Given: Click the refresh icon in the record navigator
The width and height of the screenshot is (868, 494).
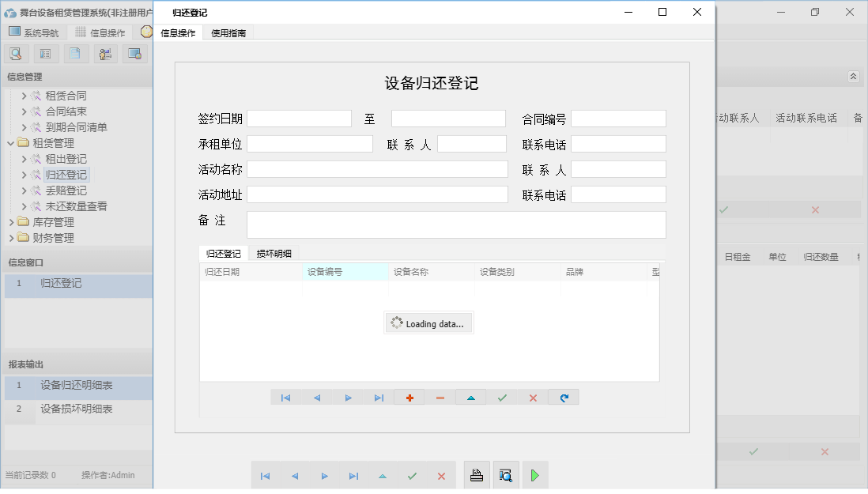Looking at the screenshot, I should 563,397.
